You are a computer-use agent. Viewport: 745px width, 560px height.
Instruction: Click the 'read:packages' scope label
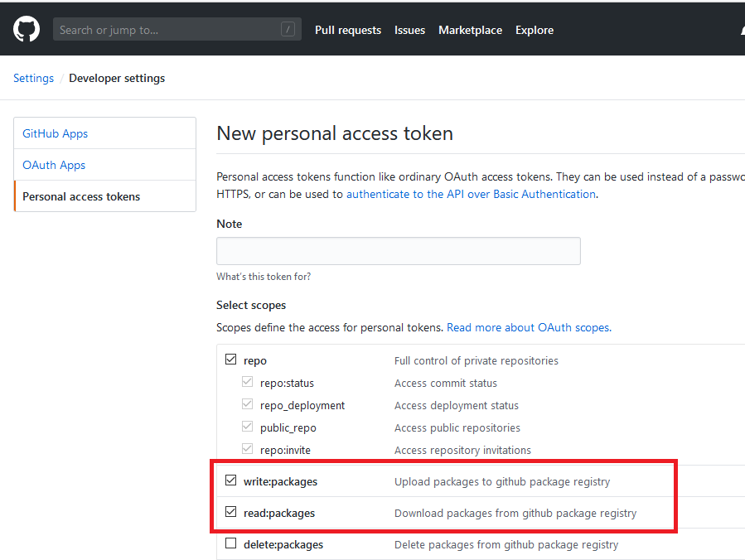[x=279, y=513]
